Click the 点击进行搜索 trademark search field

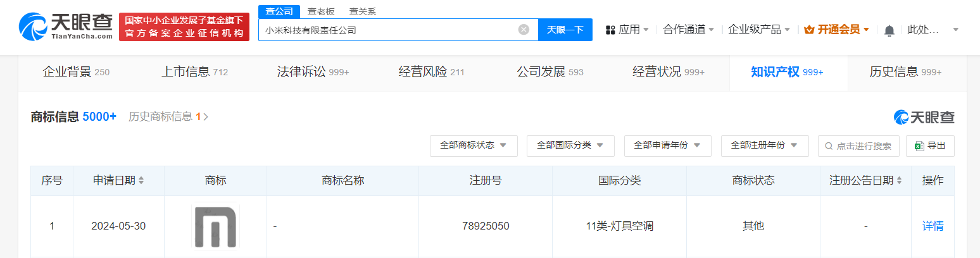coord(858,146)
